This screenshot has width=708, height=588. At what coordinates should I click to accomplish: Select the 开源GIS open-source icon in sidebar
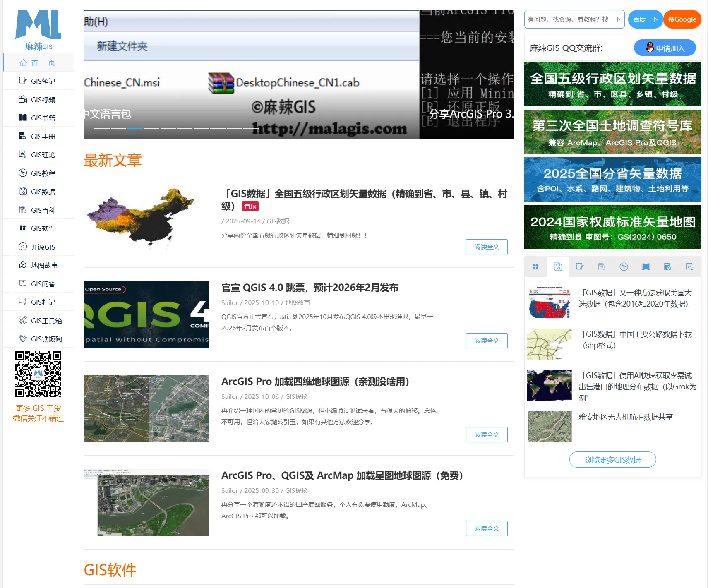(23, 247)
